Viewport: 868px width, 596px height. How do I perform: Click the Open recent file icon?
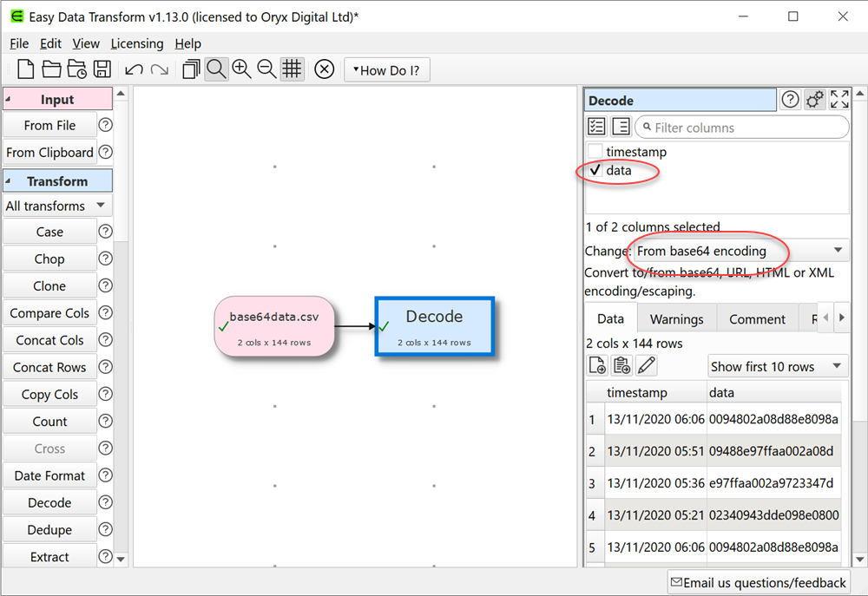click(76, 70)
